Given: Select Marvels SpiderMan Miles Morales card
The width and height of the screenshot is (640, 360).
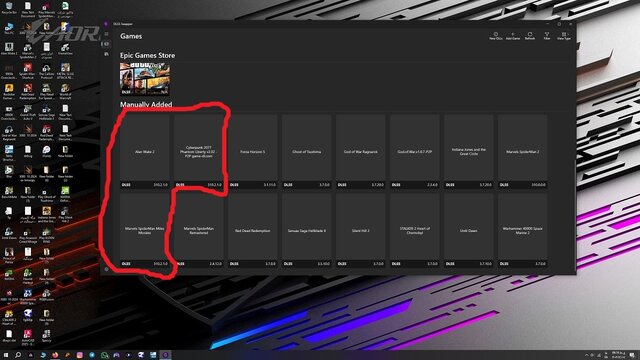Looking at the screenshot, I should click(145, 230).
